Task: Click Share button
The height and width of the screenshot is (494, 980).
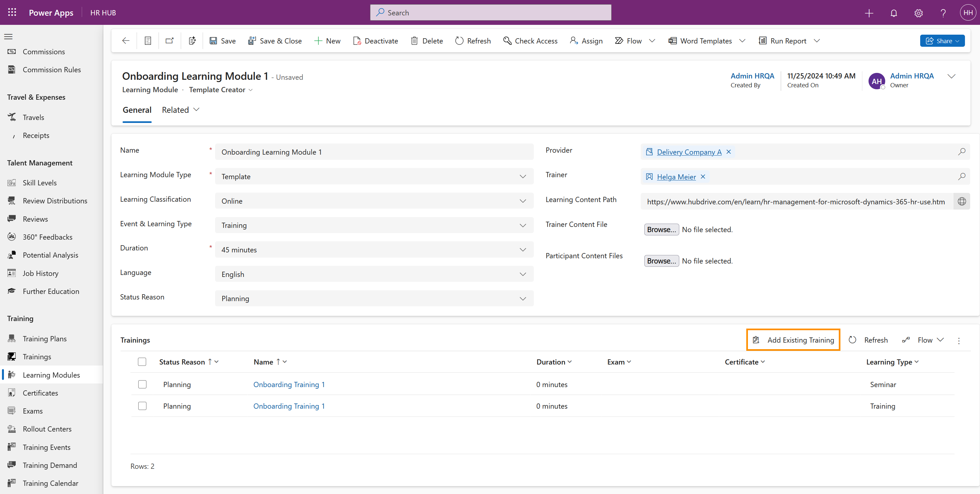Action: coord(942,41)
